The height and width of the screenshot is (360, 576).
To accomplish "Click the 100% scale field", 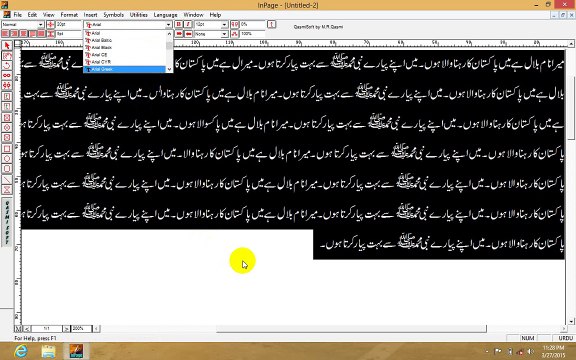I will (x=252, y=34).
